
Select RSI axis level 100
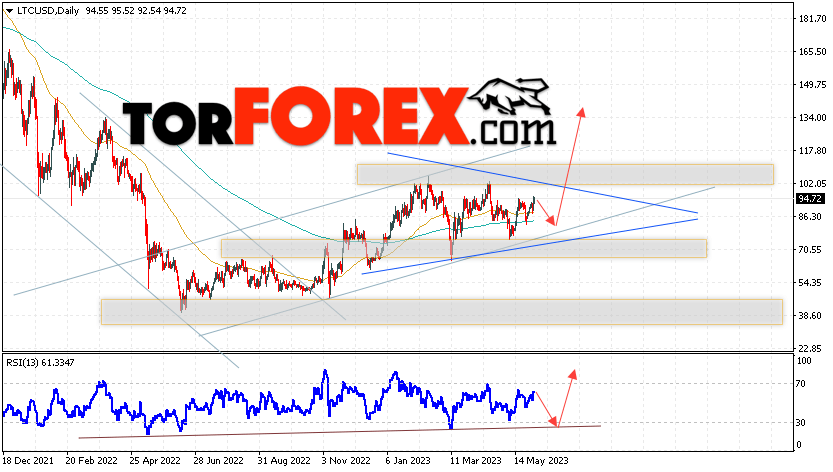804,361
